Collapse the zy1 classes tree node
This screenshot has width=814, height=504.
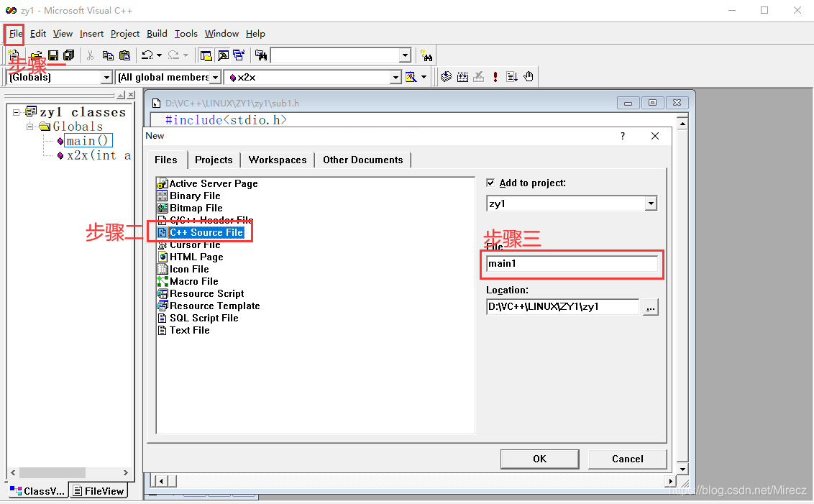(x=16, y=112)
